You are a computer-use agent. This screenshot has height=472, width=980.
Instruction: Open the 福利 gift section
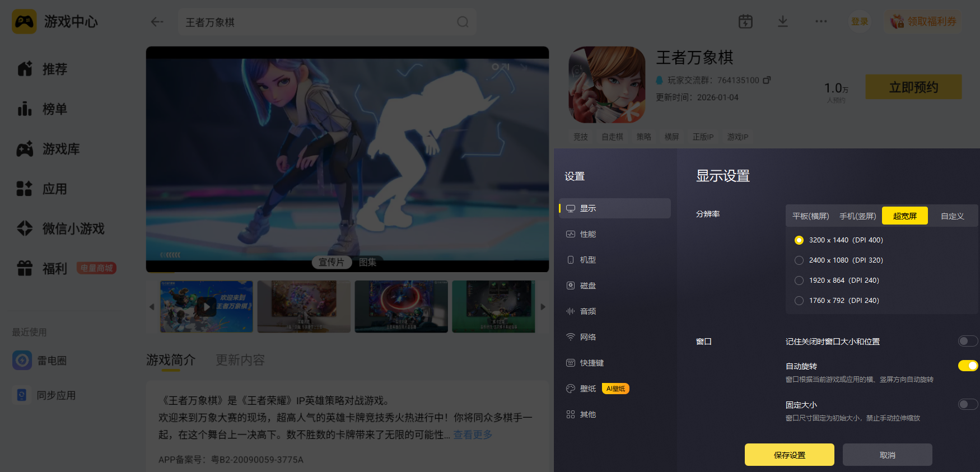43,269
